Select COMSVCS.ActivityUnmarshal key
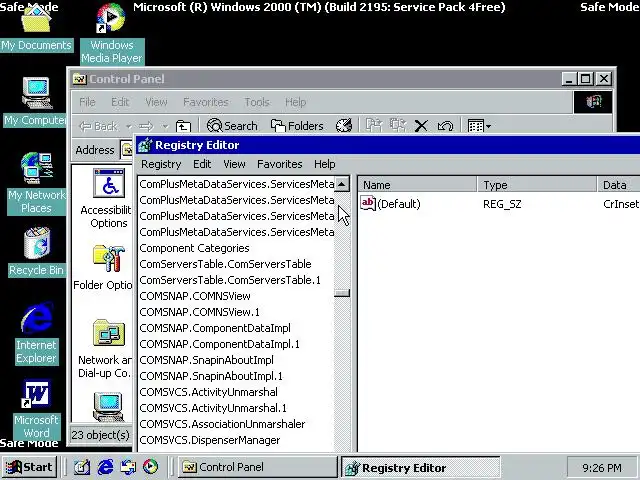 pos(209,392)
